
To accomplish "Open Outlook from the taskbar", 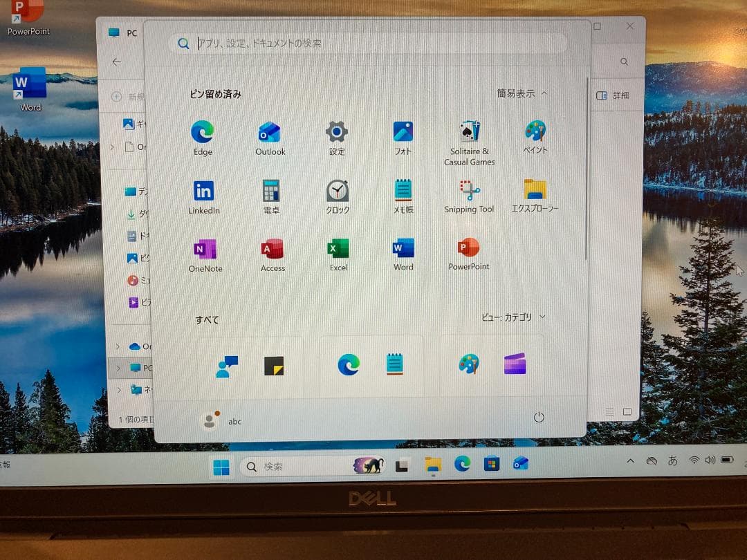I will [520, 463].
